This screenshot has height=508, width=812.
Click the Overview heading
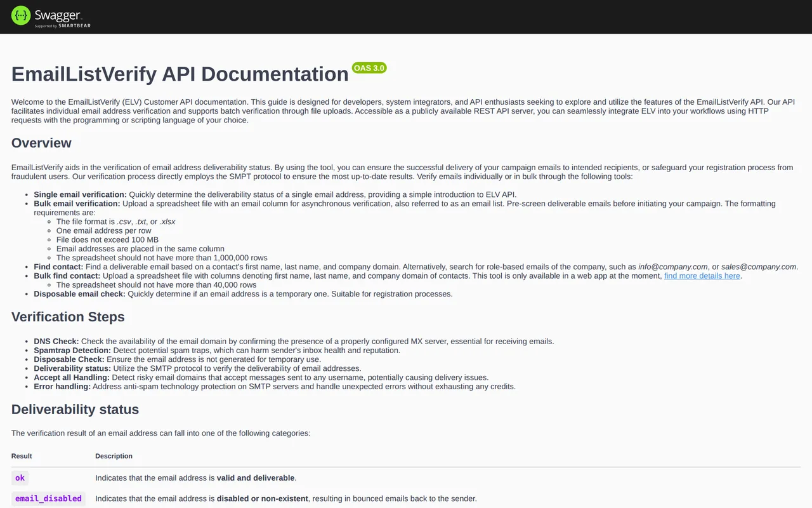[41, 143]
